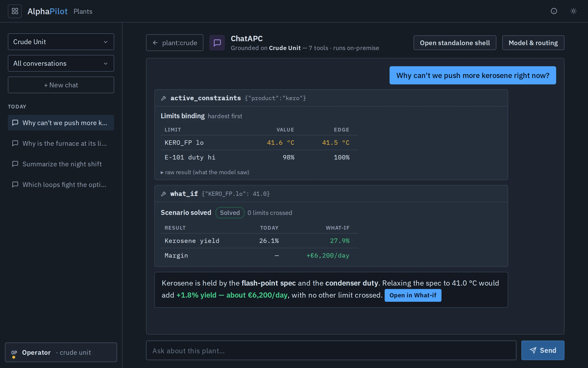Click the 27.9% what-if kerosene yield value
The width and height of the screenshot is (588, 368).
[340, 241]
